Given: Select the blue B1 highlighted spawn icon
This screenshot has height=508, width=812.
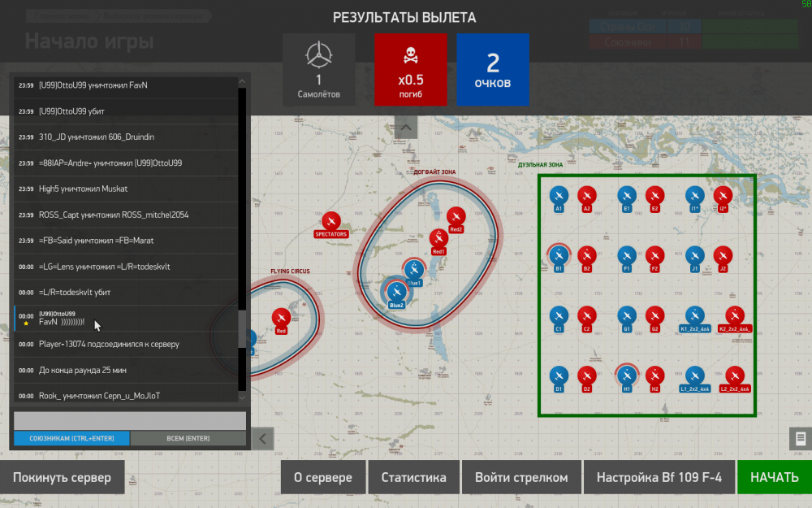Looking at the screenshot, I should click(x=558, y=256).
